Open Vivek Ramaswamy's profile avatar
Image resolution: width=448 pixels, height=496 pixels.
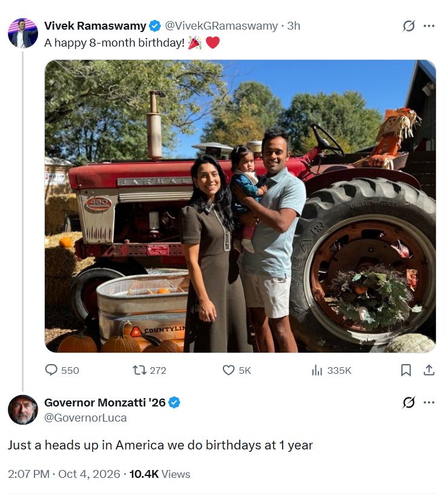pyautogui.click(x=23, y=33)
